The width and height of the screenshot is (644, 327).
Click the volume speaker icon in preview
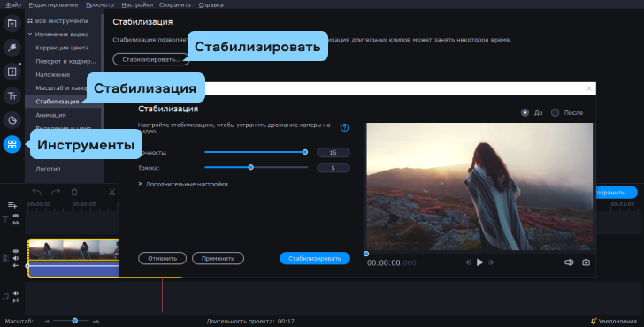569,262
